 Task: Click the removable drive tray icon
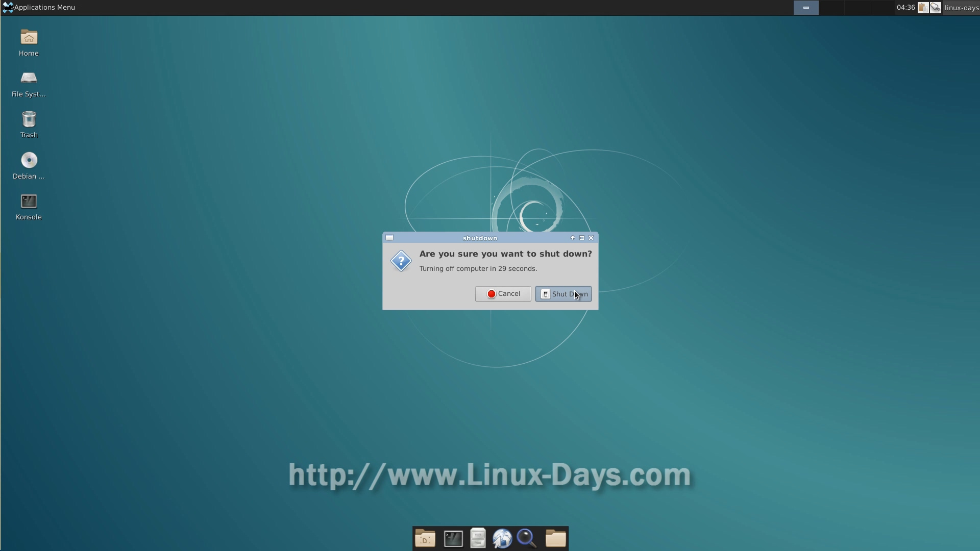[x=935, y=8]
